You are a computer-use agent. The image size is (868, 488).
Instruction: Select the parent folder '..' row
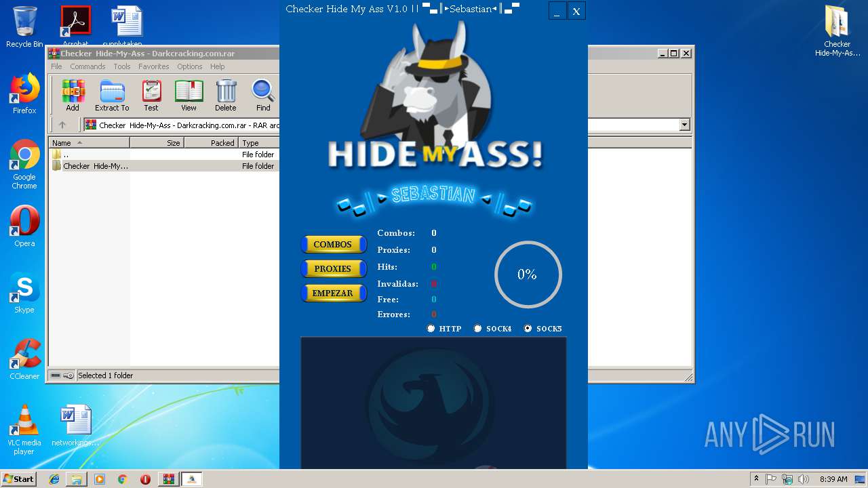[x=163, y=155]
